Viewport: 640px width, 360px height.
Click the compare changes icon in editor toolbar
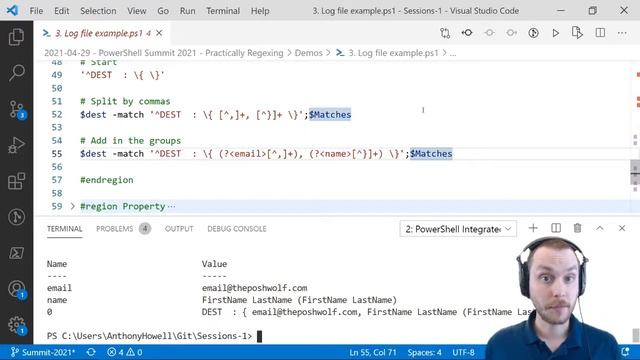coord(445,33)
